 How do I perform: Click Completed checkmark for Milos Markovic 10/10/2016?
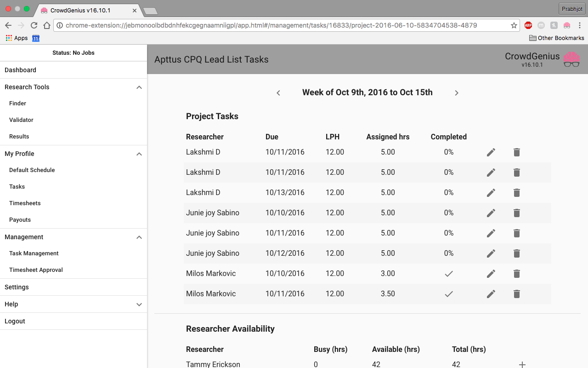[x=449, y=274]
